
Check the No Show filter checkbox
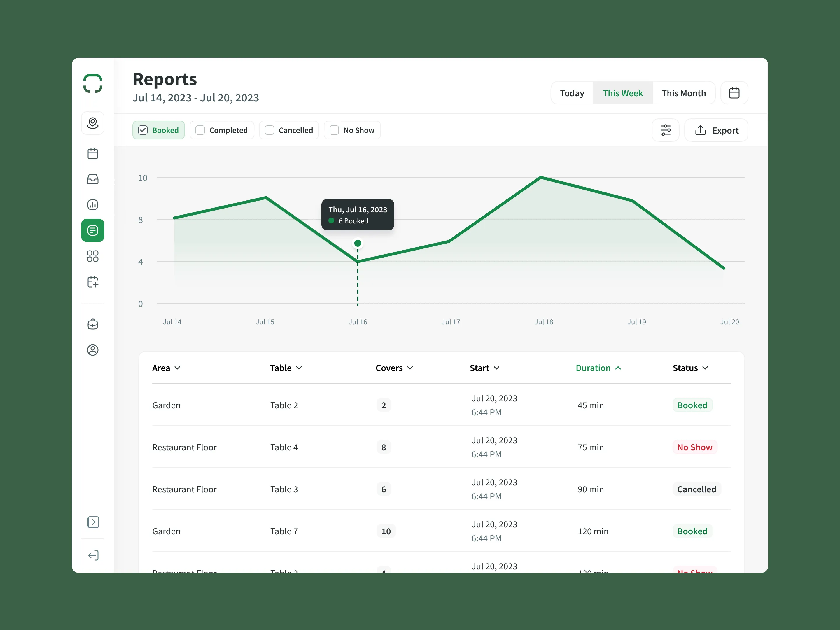point(334,130)
